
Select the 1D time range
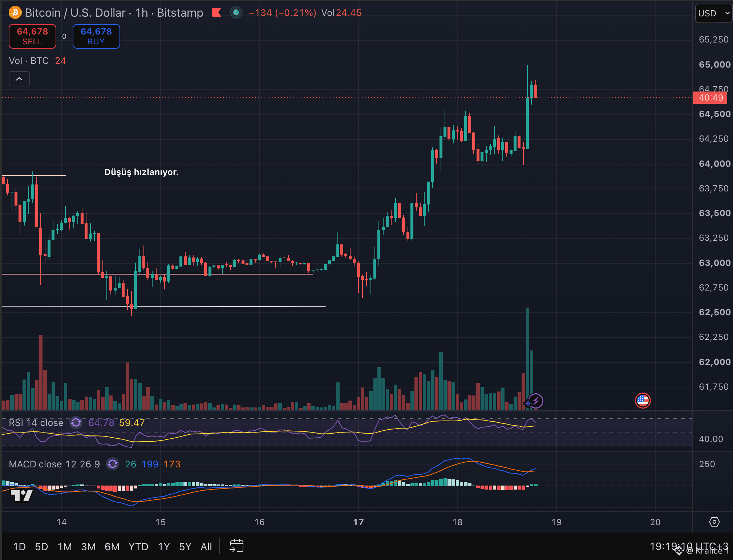[x=19, y=547]
